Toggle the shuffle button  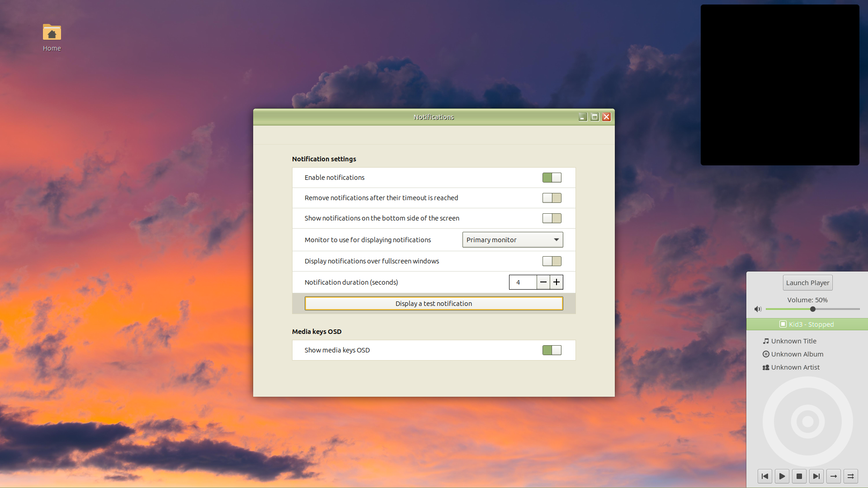pos(851,476)
